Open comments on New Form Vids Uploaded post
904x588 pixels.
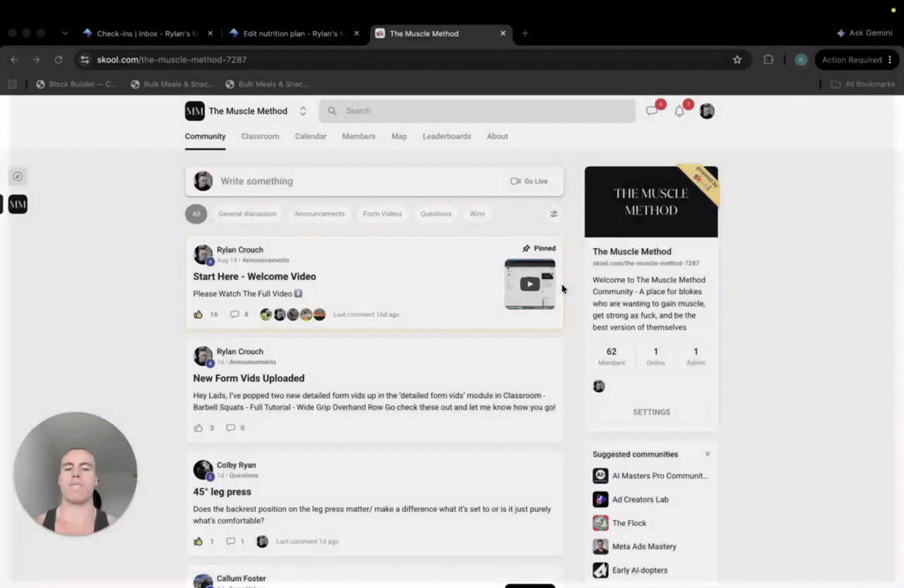tap(230, 427)
